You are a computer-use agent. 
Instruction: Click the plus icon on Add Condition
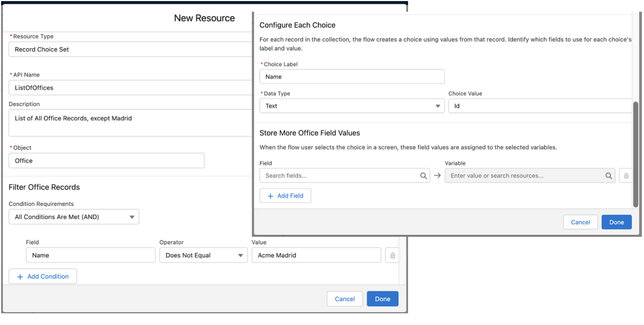(x=20, y=276)
